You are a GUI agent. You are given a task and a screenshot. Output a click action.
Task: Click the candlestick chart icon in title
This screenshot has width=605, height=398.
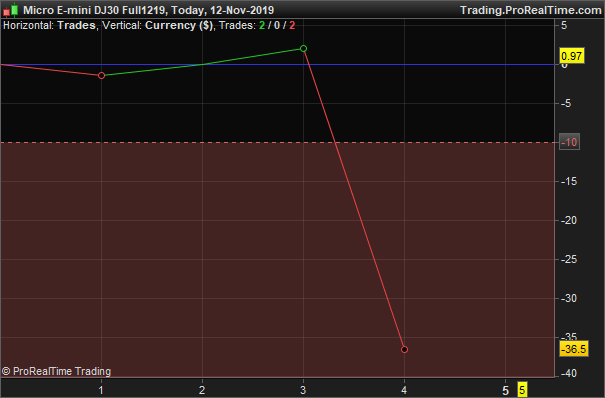(x=10, y=10)
